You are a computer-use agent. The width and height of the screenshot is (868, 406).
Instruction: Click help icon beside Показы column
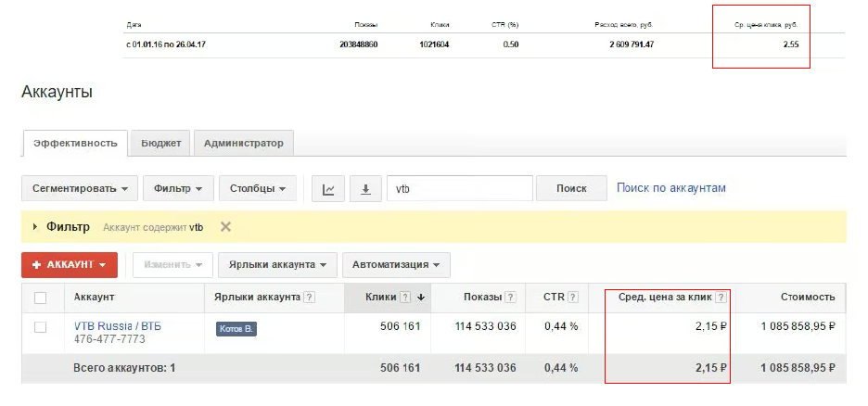[x=508, y=298]
